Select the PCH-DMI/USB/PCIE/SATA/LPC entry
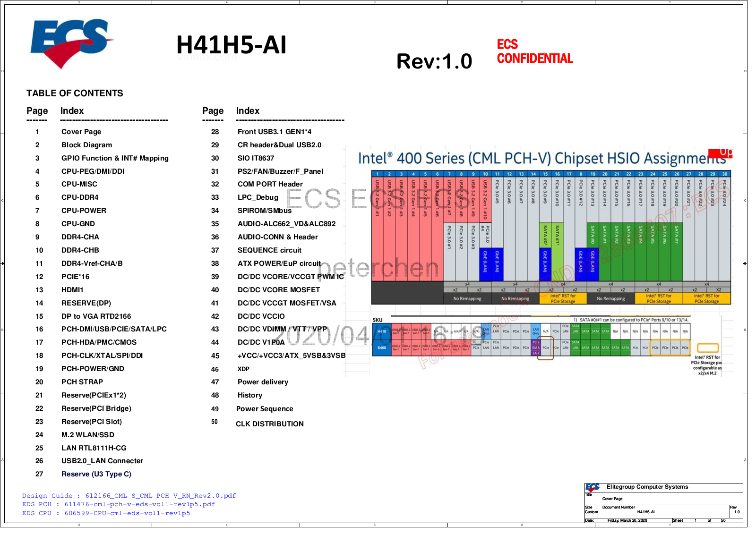Image resolution: width=756 pixels, height=534 pixels. tap(114, 329)
